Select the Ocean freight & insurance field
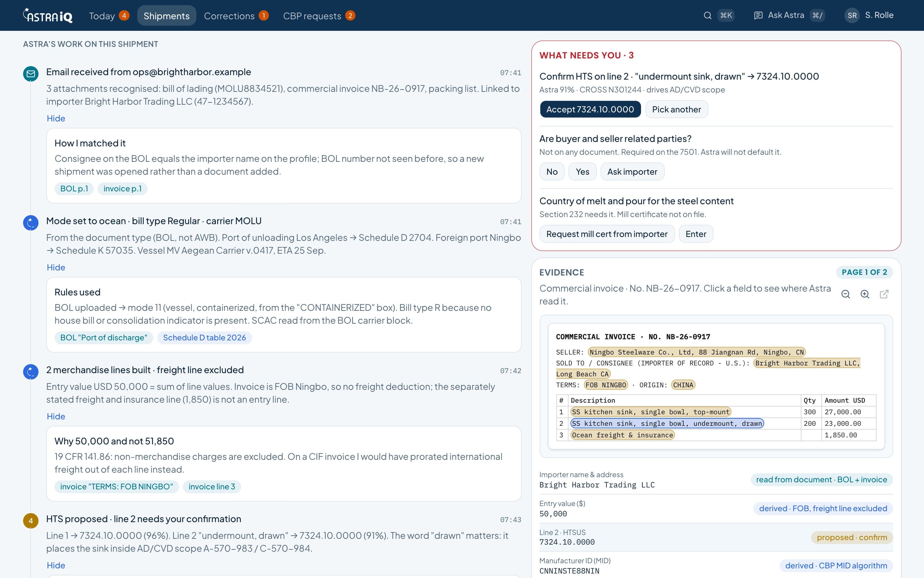Image resolution: width=924 pixels, height=578 pixels. [x=622, y=435]
